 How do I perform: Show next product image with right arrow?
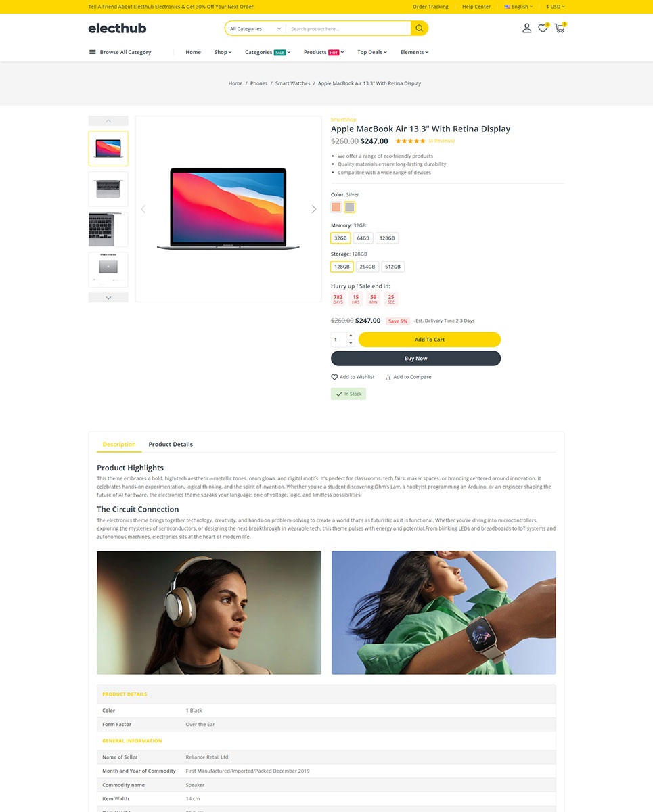313,209
